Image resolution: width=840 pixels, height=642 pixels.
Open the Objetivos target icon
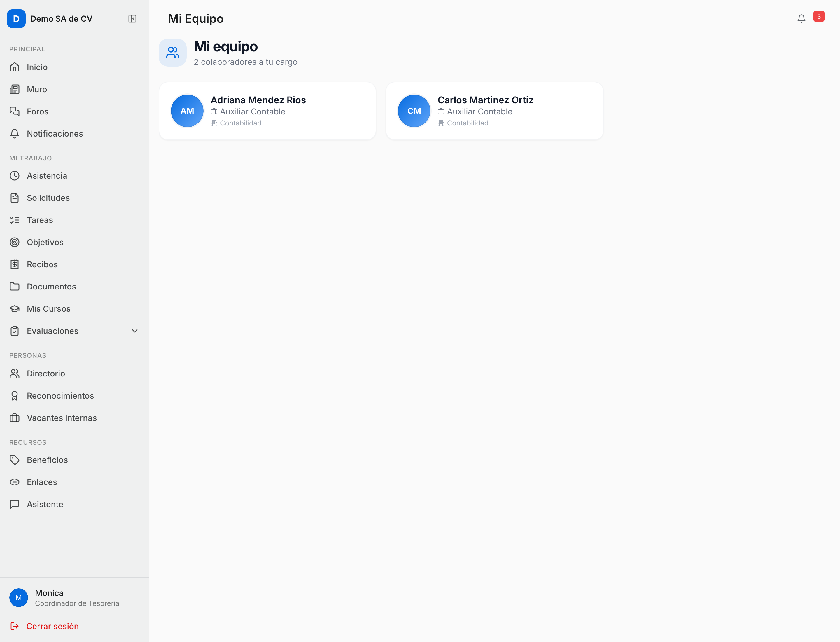15,242
